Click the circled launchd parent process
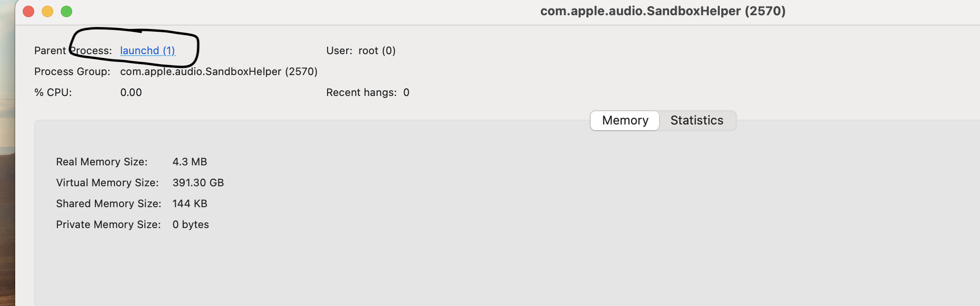 148,50
